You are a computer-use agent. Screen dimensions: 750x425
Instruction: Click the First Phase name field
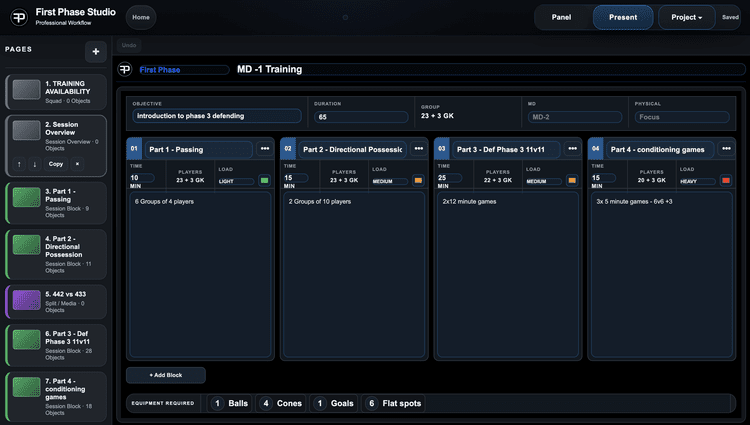(184, 70)
